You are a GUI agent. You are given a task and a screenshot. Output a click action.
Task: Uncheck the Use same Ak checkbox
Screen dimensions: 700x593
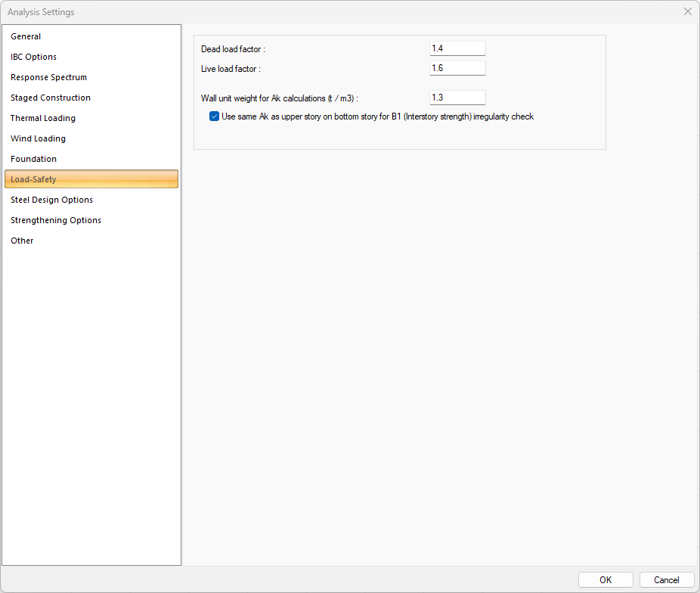click(215, 116)
